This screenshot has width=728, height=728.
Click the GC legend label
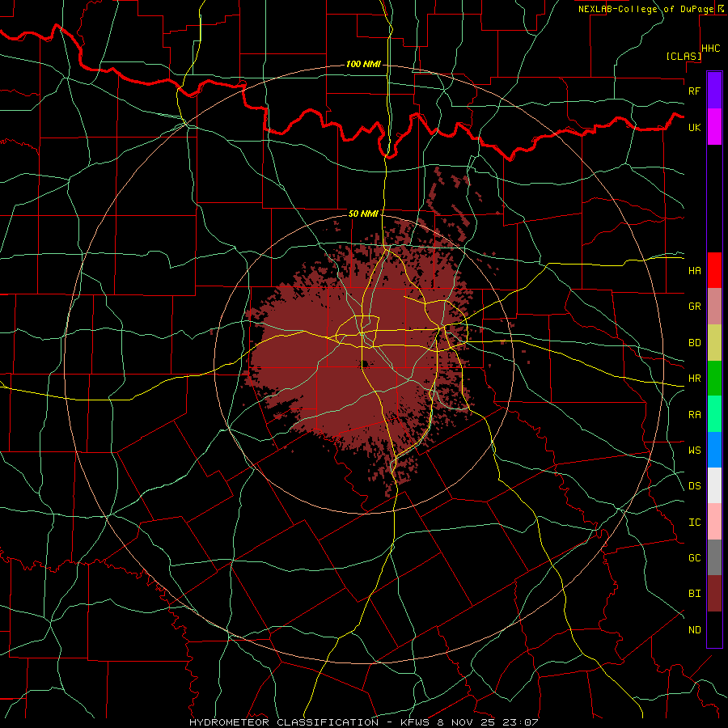(x=695, y=557)
